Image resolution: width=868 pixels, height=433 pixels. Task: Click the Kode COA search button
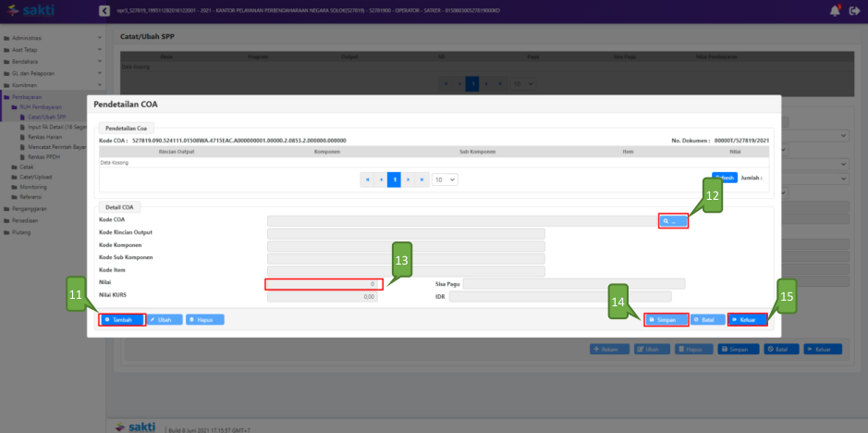673,221
